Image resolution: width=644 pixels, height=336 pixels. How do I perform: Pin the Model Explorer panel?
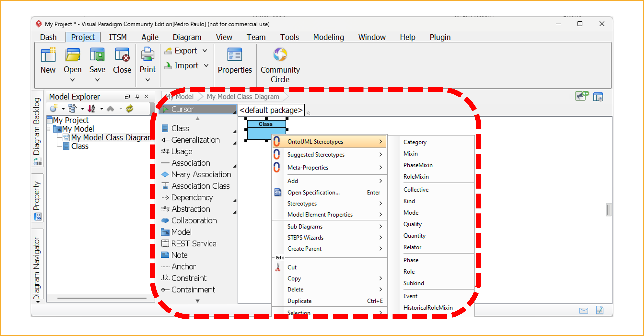point(137,97)
